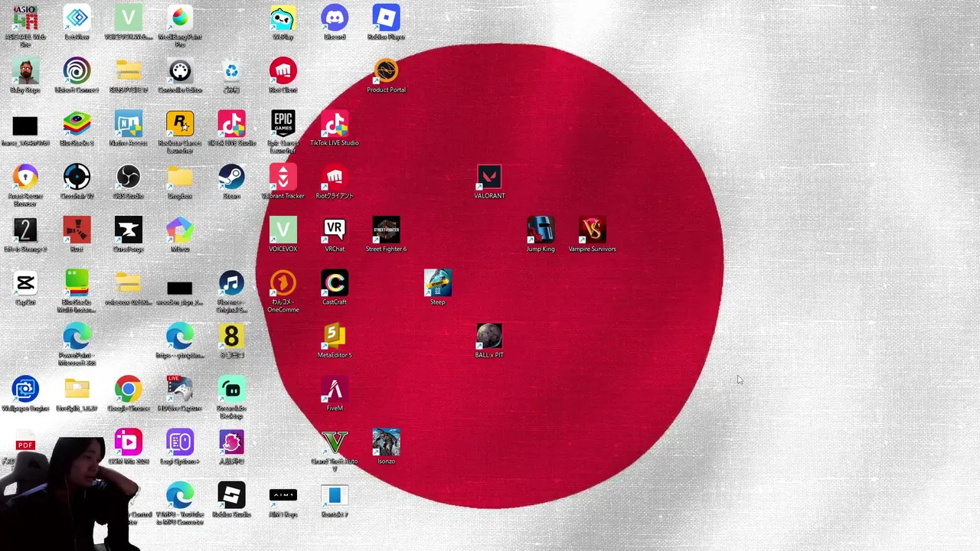Open the VALORANT game icon
The width and height of the screenshot is (980, 551).
pos(489,178)
